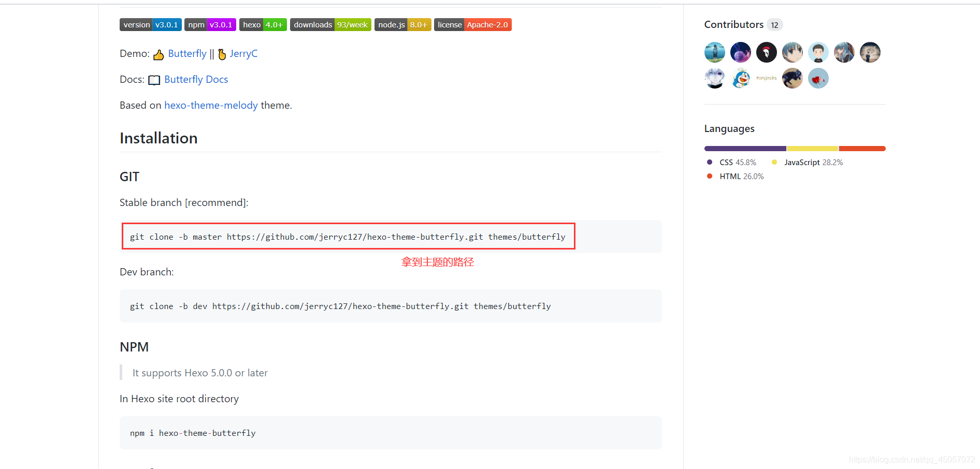Open the Butterfly Docs link
This screenshot has width=980, height=469.
point(196,80)
